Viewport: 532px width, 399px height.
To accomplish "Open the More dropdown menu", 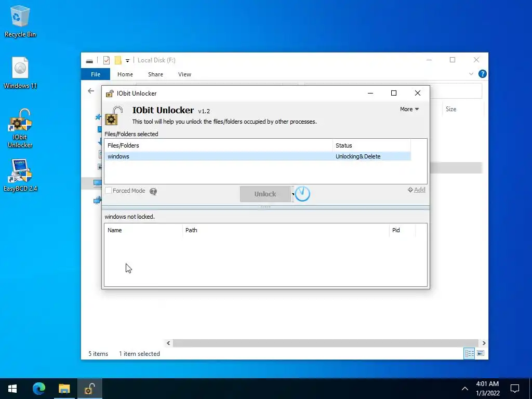I will 409,109.
